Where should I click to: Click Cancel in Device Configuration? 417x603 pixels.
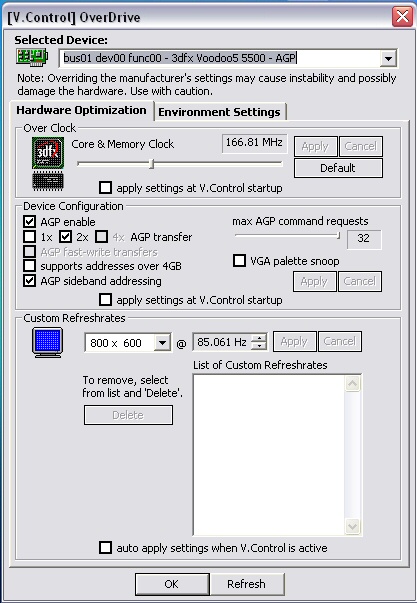click(360, 282)
